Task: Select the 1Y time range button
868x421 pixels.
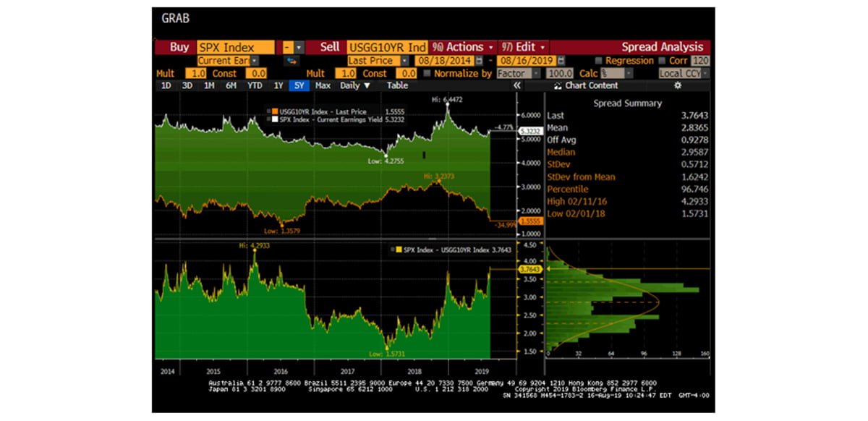Action: (278, 85)
